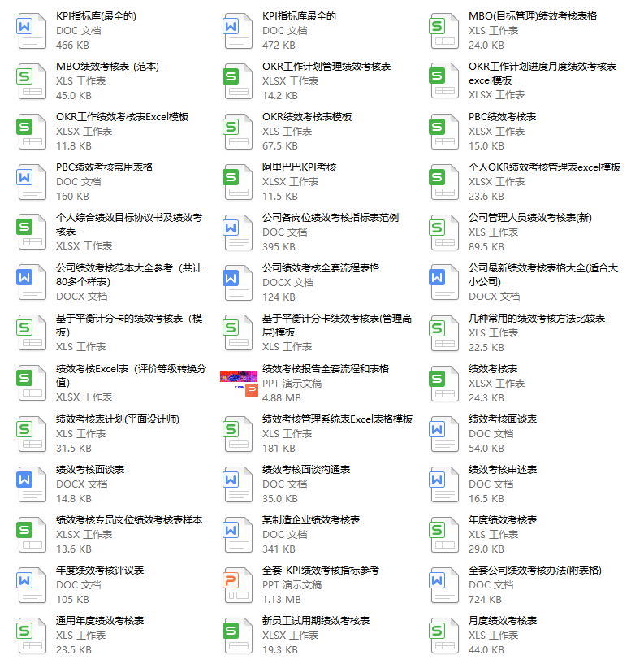Select file name "绩效考核报告全套流程和表格"
This screenshot has height=664, width=644.
326,369
